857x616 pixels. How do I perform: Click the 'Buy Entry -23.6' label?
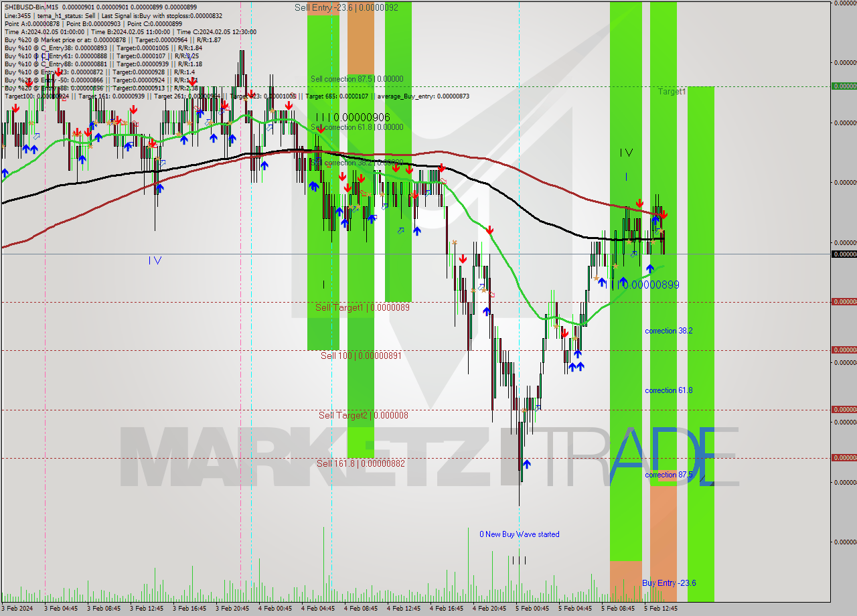(669, 583)
